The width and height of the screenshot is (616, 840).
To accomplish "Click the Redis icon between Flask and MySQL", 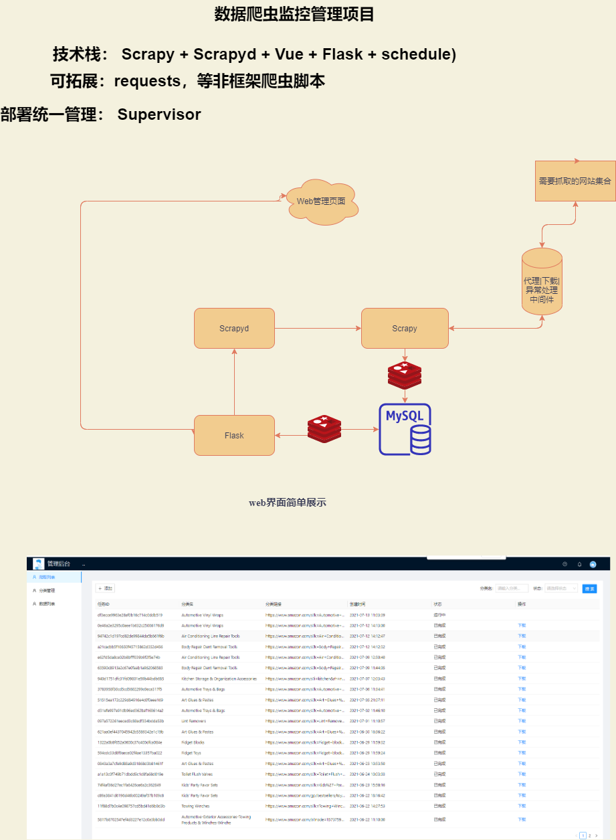I will tap(324, 428).
